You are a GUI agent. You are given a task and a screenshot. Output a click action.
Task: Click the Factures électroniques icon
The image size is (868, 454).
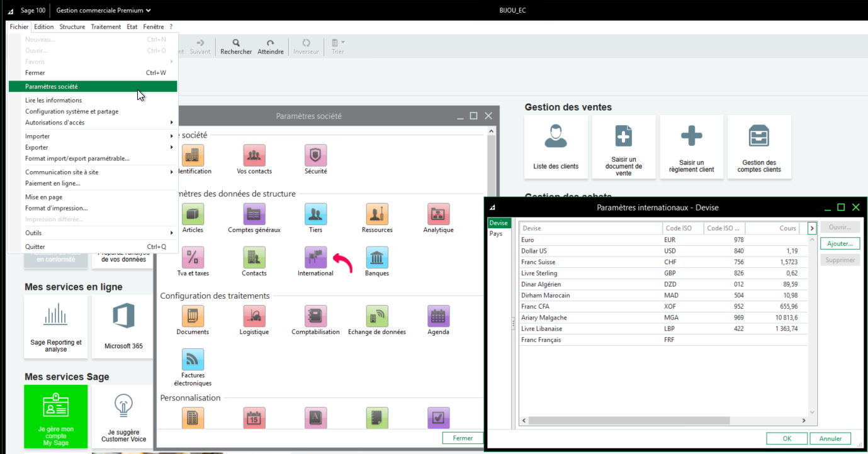click(193, 360)
